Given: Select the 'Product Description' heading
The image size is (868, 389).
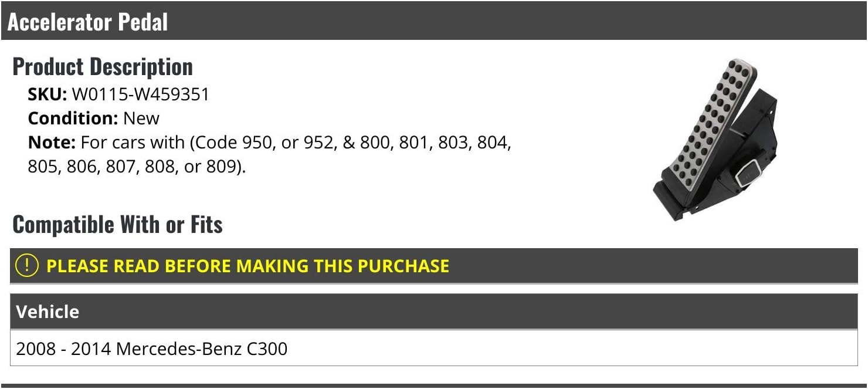Looking at the screenshot, I should tap(103, 67).
